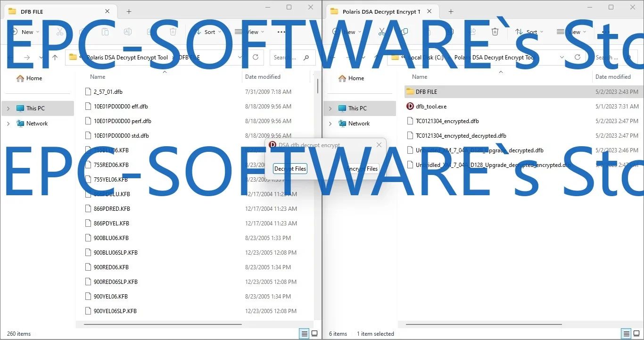Close the DFB FILE tab
Viewport: 644px width, 340px height.
[107, 11]
